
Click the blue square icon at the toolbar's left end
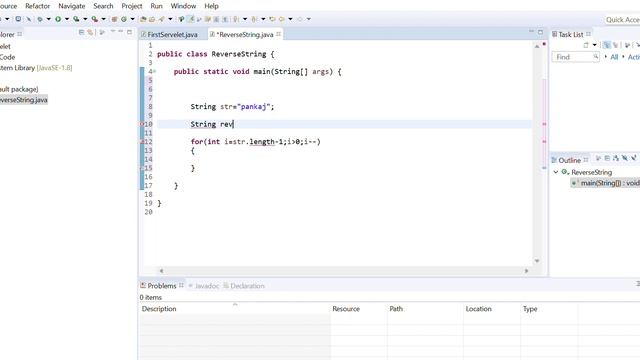point(18,19)
